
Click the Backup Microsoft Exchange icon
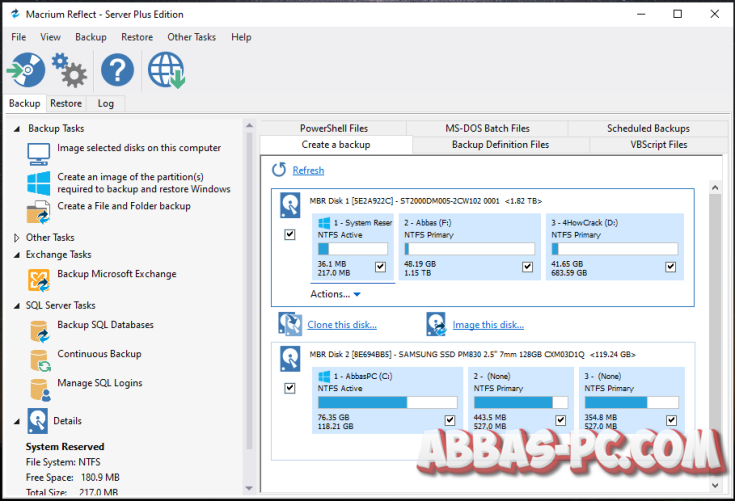tap(38, 280)
